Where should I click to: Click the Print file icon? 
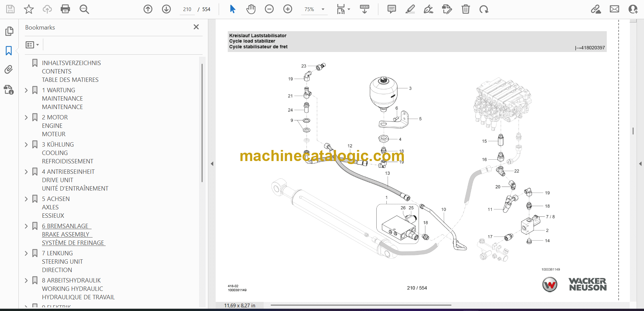[65, 9]
